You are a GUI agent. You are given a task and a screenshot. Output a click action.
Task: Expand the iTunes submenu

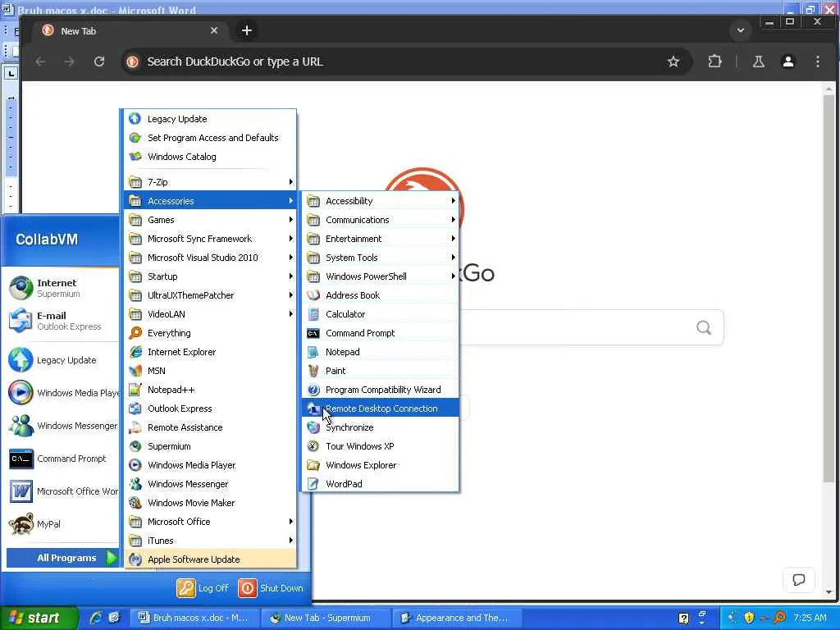click(210, 541)
